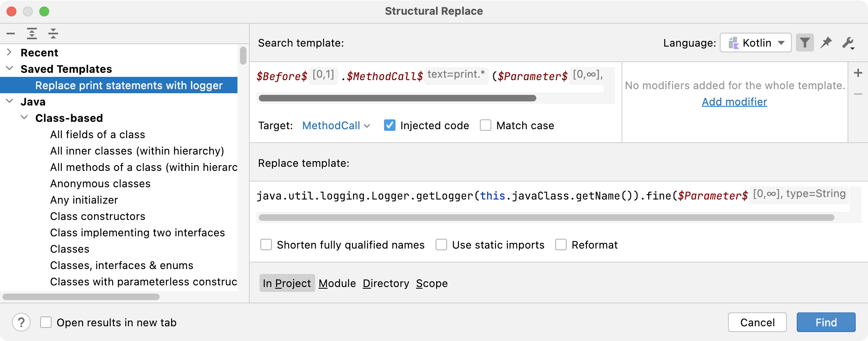Select the Directory scope tab
The width and height of the screenshot is (868, 341).
click(386, 283)
